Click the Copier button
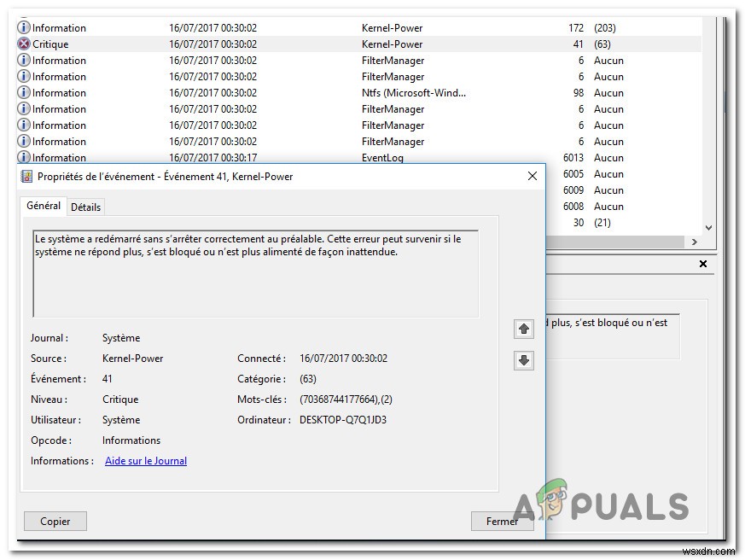745x560 pixels. tap(55, 521)
